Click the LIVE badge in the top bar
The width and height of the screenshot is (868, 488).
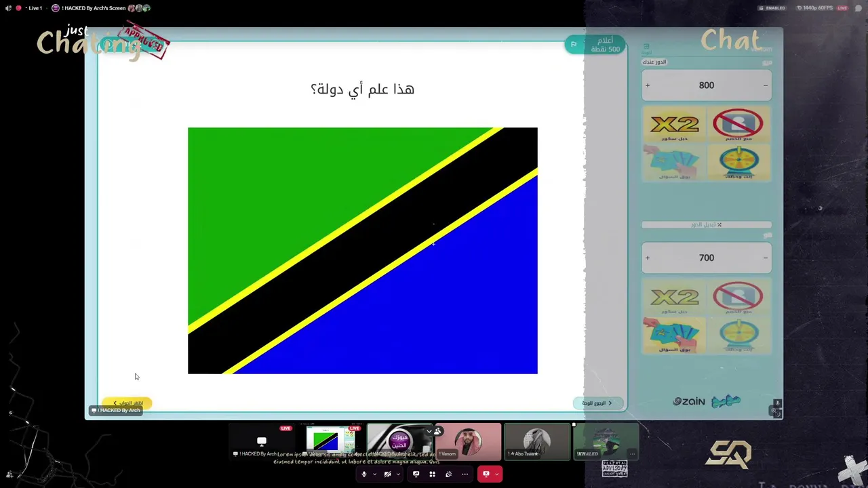pos(842,8)
